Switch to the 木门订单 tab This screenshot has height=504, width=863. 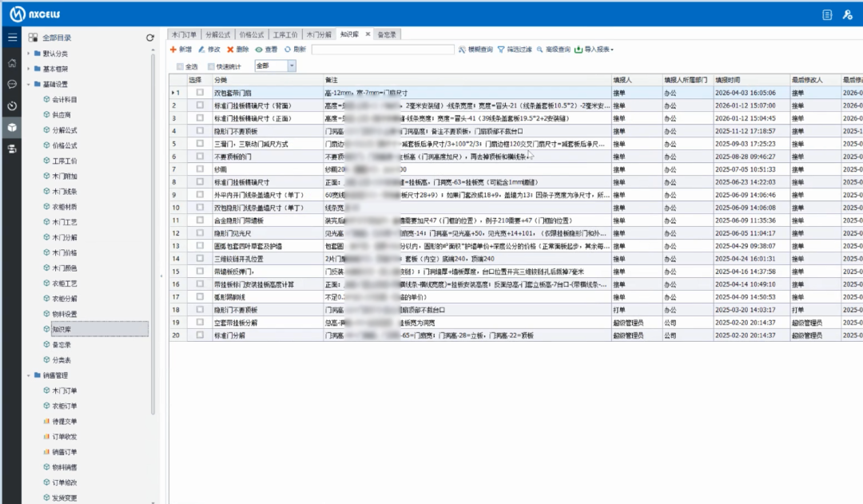(x=184, y=34)
